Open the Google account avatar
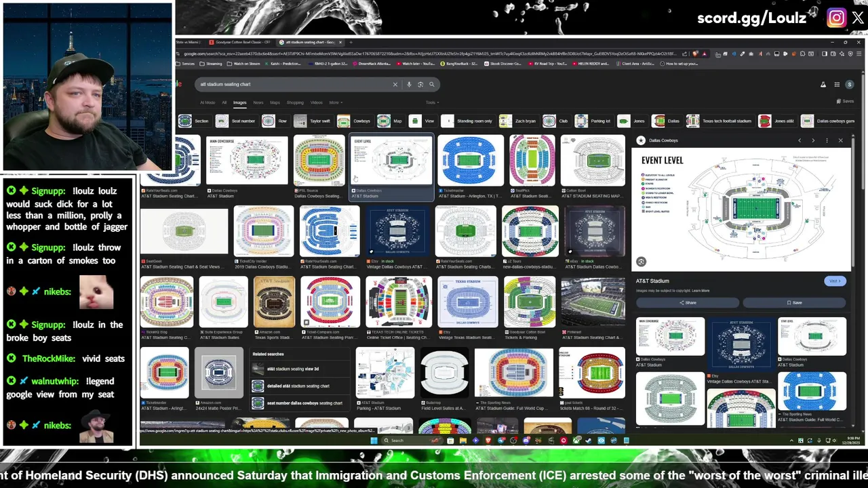Screen dimensions: 868x488 click(x=849, y=85)
